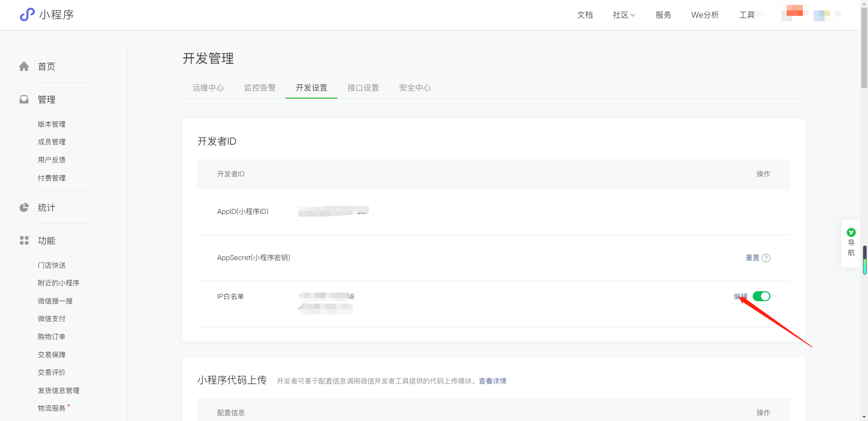
Task: Switch to the 接口设置 tab
Action: tap(363, 88)
